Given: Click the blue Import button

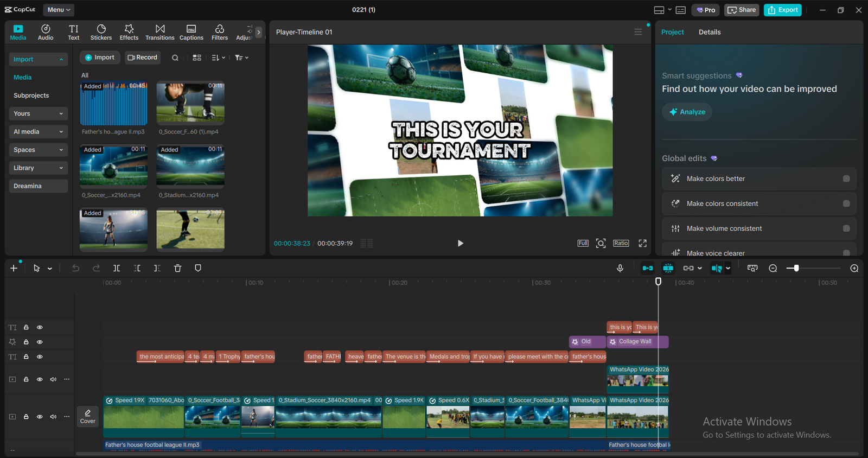Looking at the screenshot, I should pos(100,58).
